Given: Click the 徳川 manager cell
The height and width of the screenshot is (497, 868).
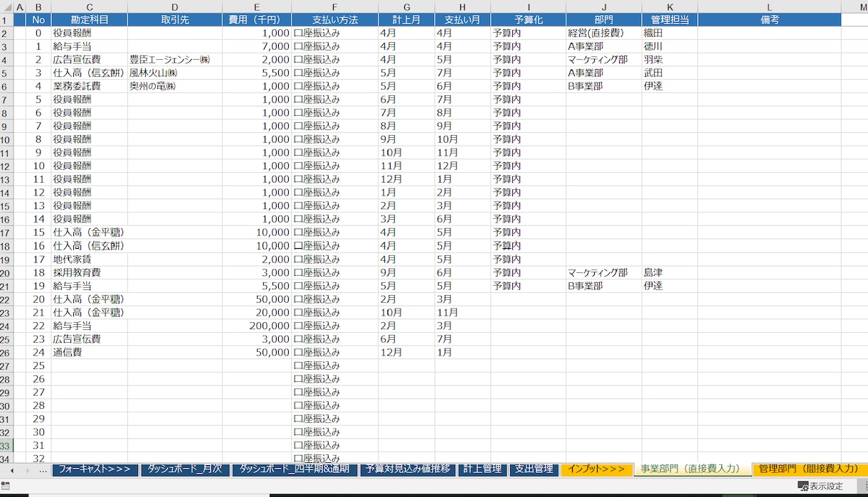Looking at the screenshot, I should coord(669,46).
